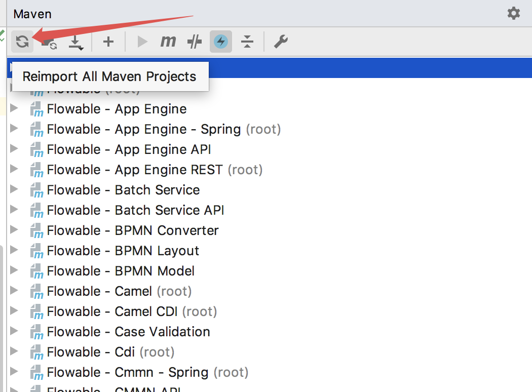Expand the BPMN Model node
532x392 pixels.
pyautogui.click(x=14, y=270)
